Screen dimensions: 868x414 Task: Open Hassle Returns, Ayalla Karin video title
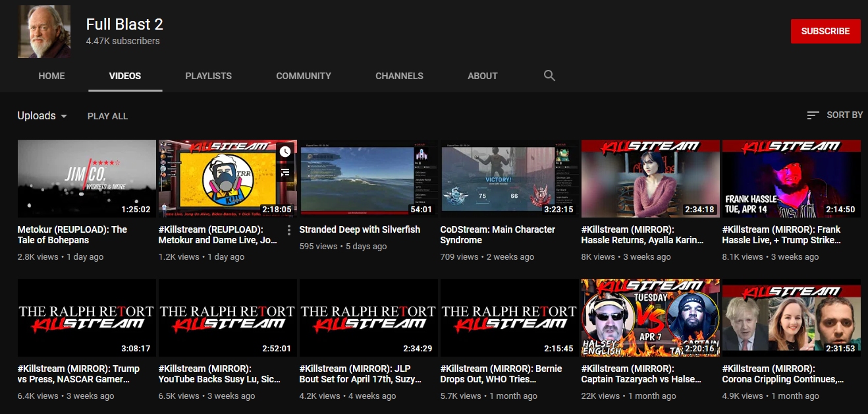coord(643,235)
